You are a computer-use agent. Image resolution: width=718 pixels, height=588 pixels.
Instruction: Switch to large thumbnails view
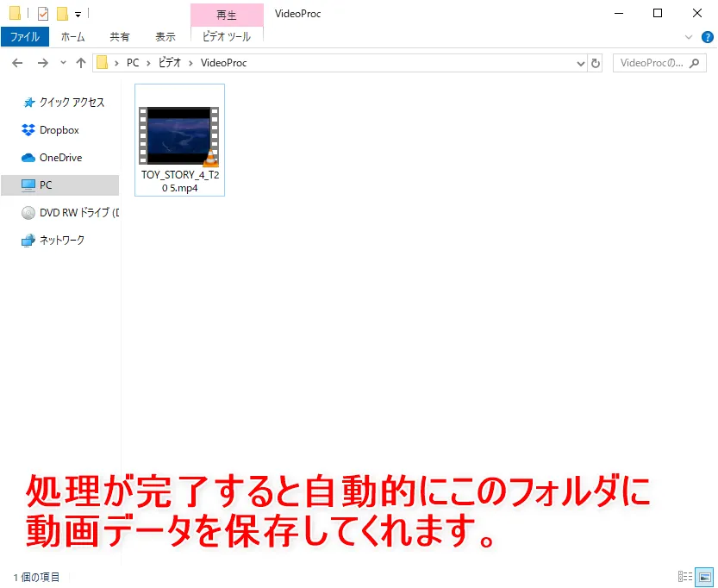(704, 577)
